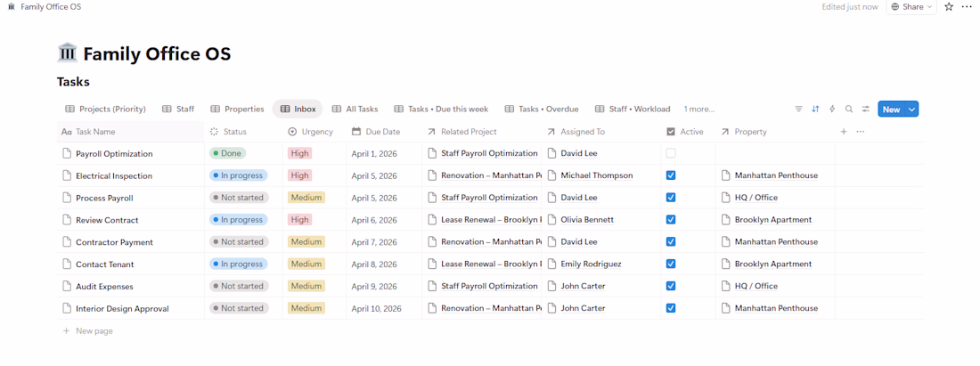Click the Due Date column header
The height and width of the screenshot is (366, 980).
[x=384, y=132]
